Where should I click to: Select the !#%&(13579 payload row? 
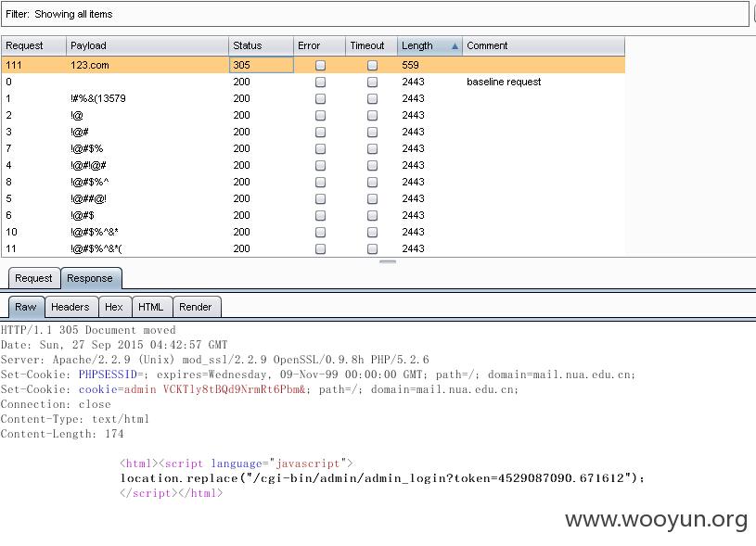313,99
